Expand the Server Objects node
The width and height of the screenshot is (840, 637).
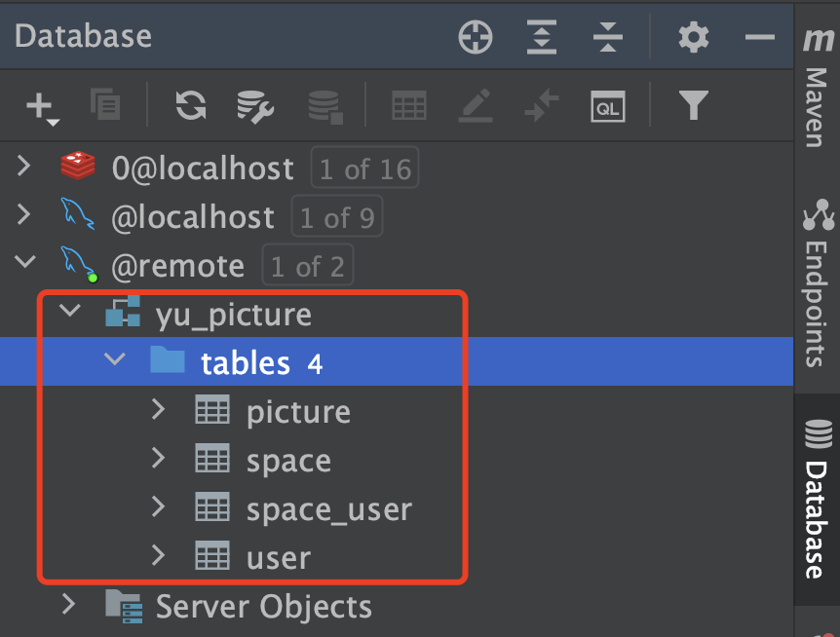69,605
